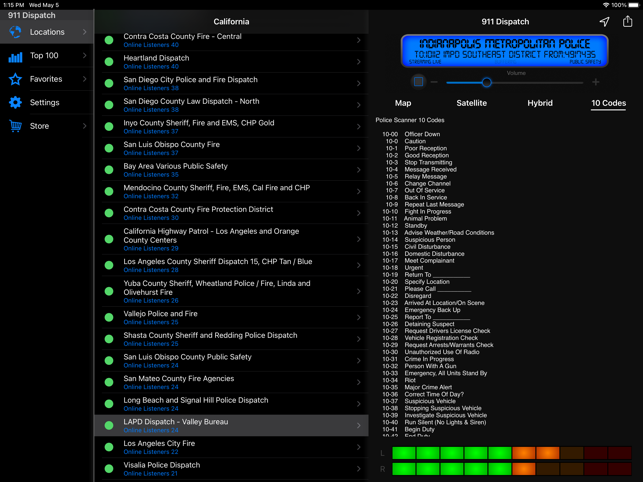This screenshot has height=482, width=643.
Task: Expand Store chevron in sidebar
Action: pos(84,126)
